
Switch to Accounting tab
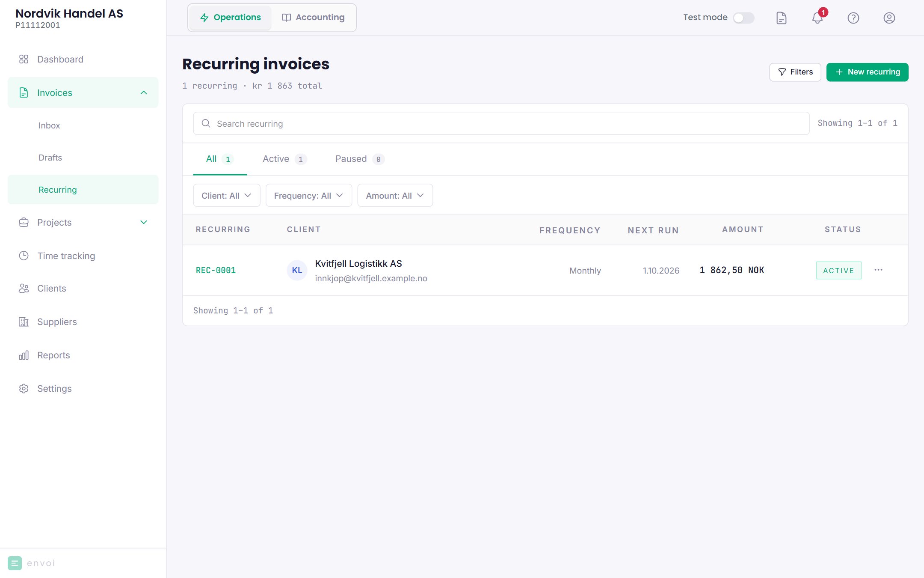313,18
